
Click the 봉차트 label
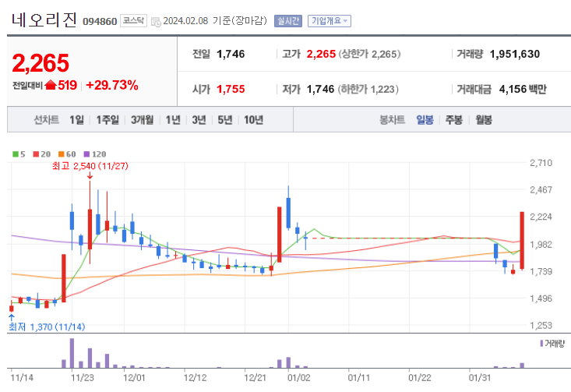click(392, 119)
